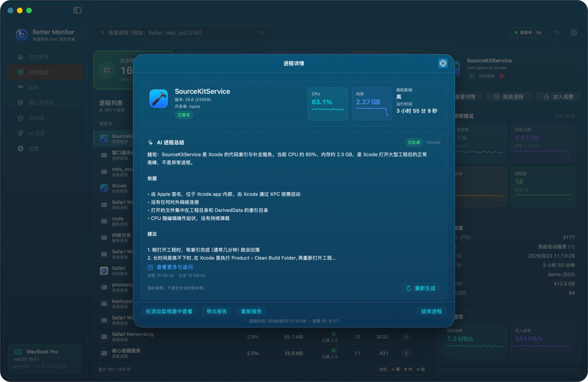Open 监控概览 in sidebar

pos(45,57)
